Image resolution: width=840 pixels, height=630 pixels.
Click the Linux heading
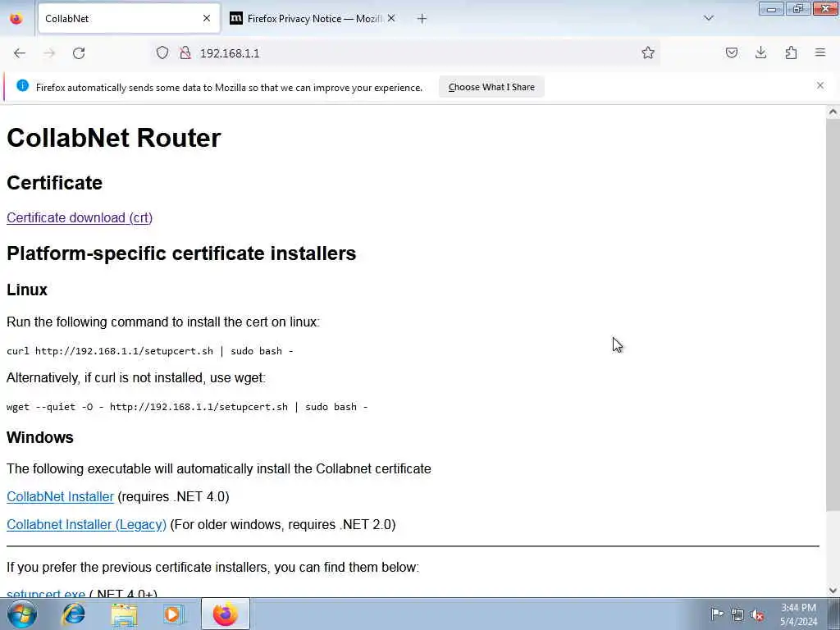(x=27, y=290)
